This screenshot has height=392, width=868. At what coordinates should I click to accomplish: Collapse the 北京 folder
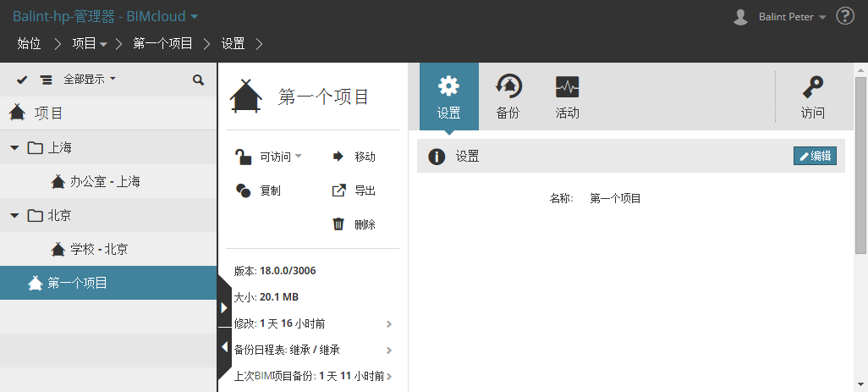[x=15, y=215]
